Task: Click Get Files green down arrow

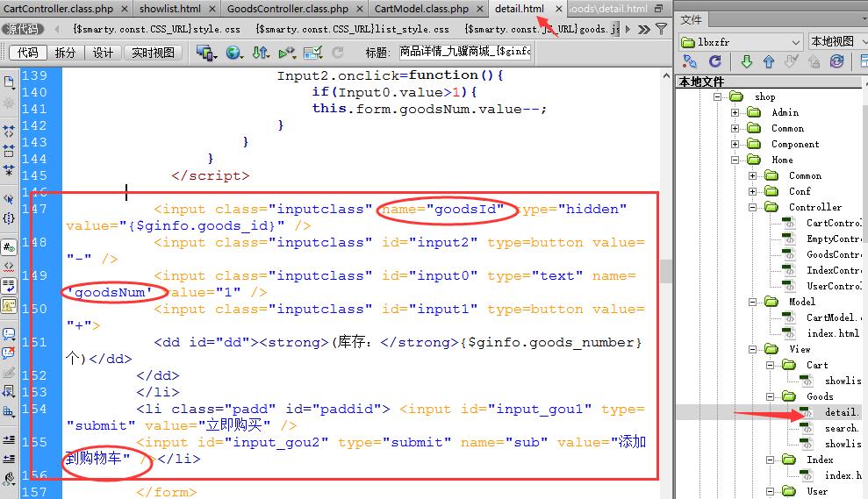Action: coord(747,61)
